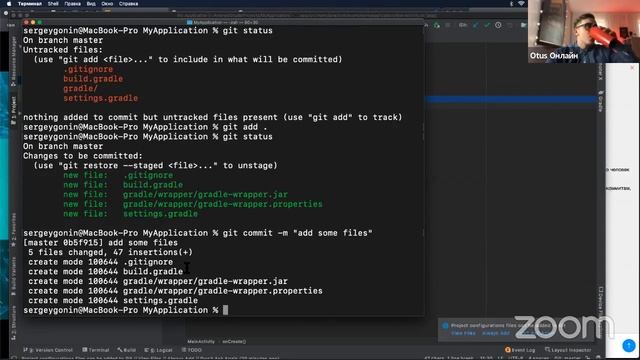Open the Вид menu
640x360 pixels.
(91, 4)
